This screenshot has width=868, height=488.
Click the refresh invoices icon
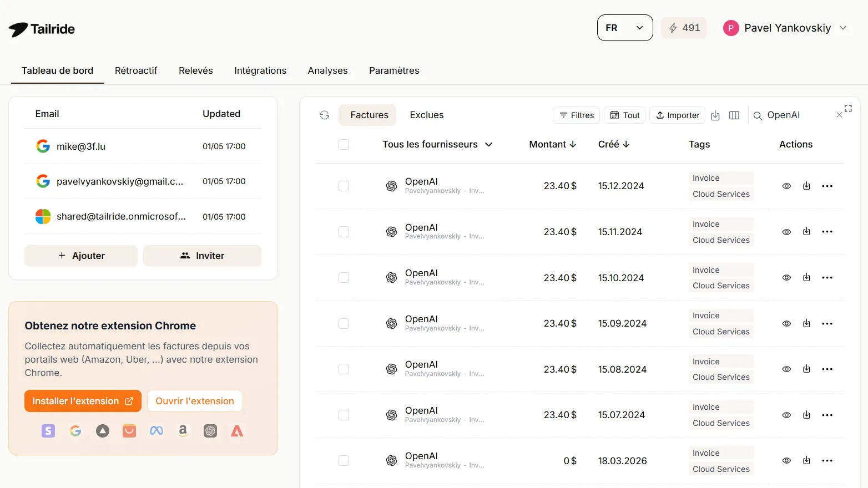pyautogui.click(x=325, y=115)
